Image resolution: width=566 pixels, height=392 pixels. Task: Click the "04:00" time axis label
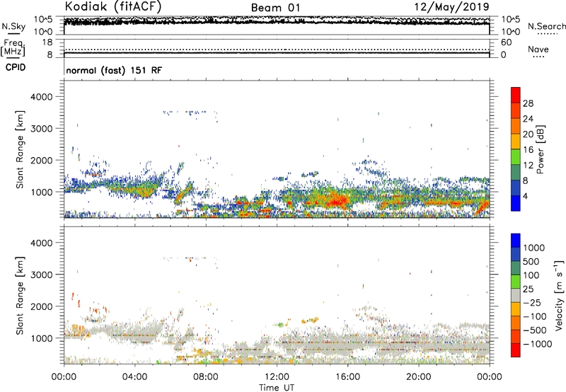[134, 377]
